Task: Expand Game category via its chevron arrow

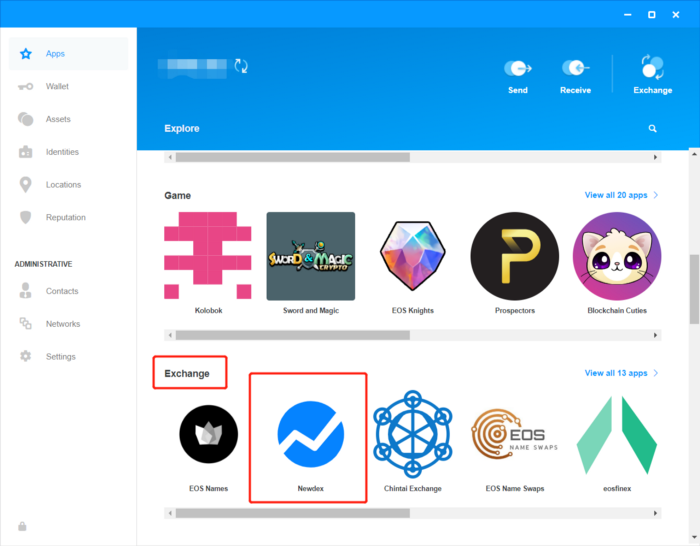Action: (655, 195)
